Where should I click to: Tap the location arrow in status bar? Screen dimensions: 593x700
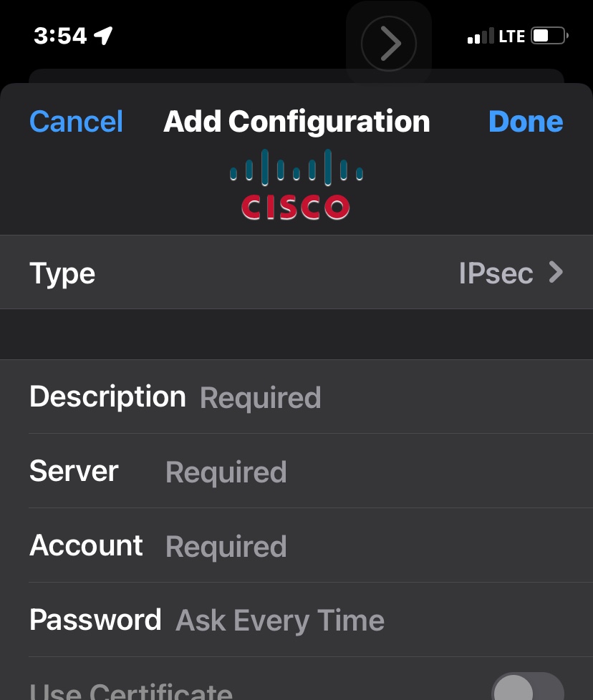tap(104, 35)
